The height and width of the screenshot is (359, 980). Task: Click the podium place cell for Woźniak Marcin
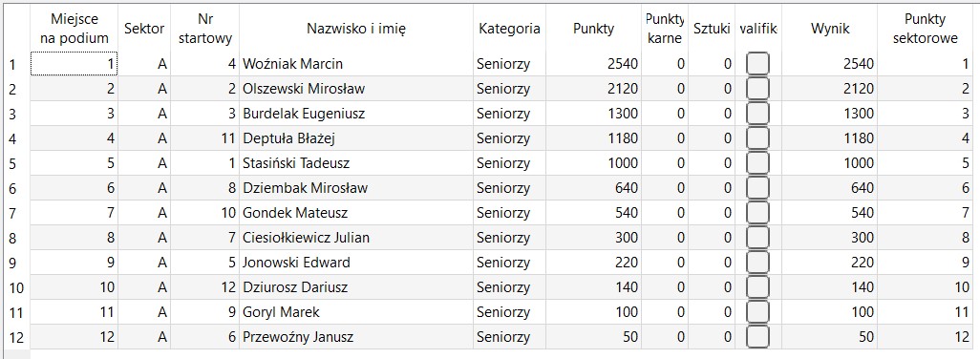tap(74, 64)
